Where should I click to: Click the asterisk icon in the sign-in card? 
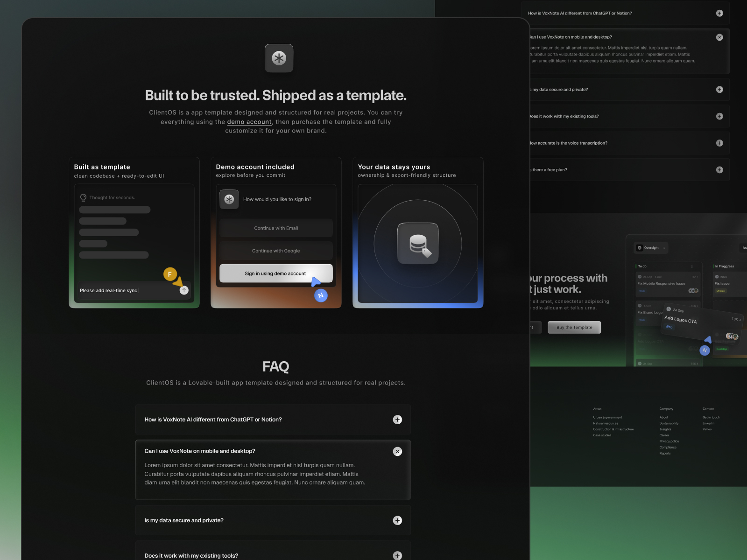coord(229,199)
